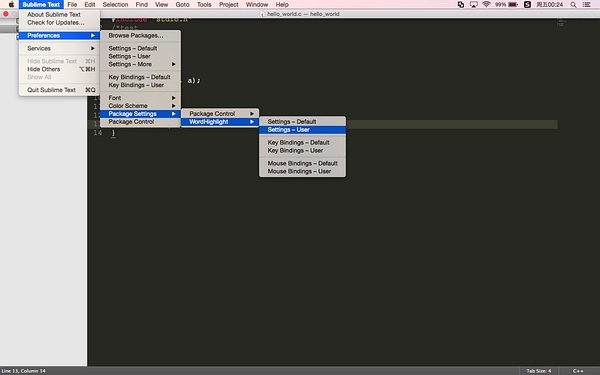The width and height of the screenshot is (600, 375).
Task: Open Notification Center icon
Action: tap(587, 5)
